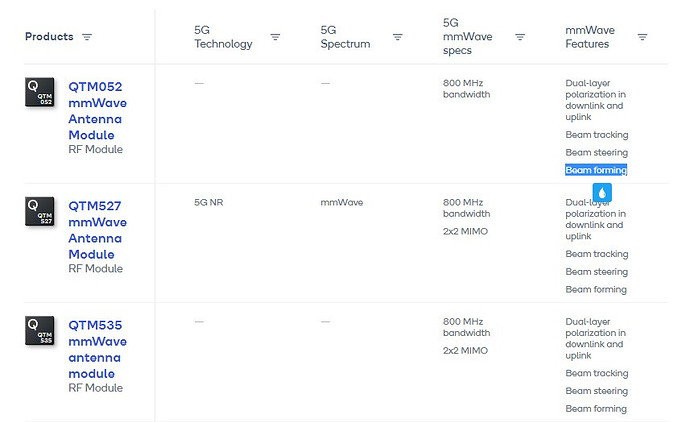
Task: Open QTM527 mmWave Antenna Module link
Action: click(97, 230)
